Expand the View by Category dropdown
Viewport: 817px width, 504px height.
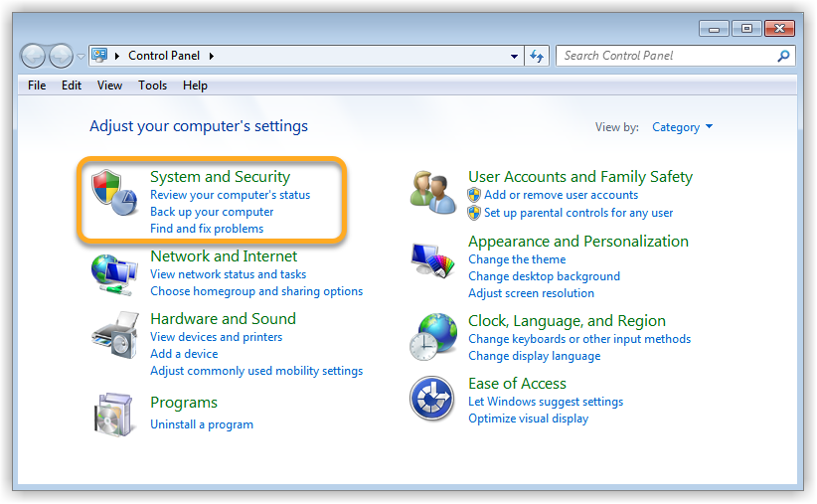[682, 127]
